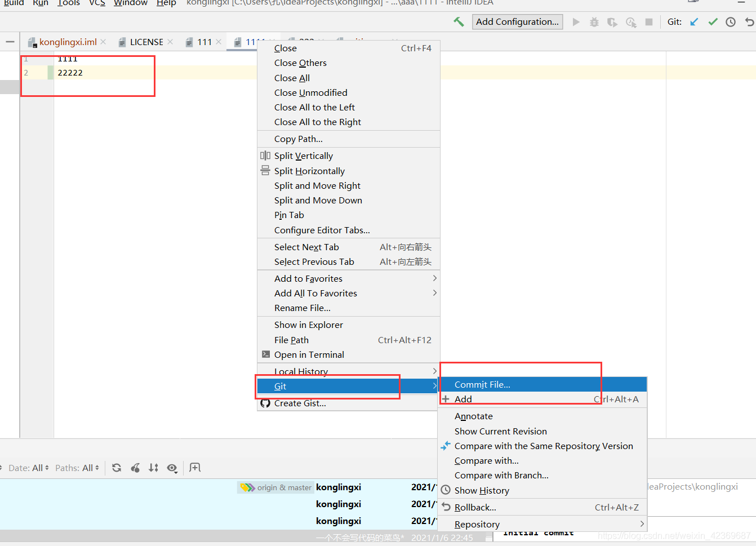Screen dimensions: 756x546
Task: Click the Cherry-pick icon
Action: point(135,468)
